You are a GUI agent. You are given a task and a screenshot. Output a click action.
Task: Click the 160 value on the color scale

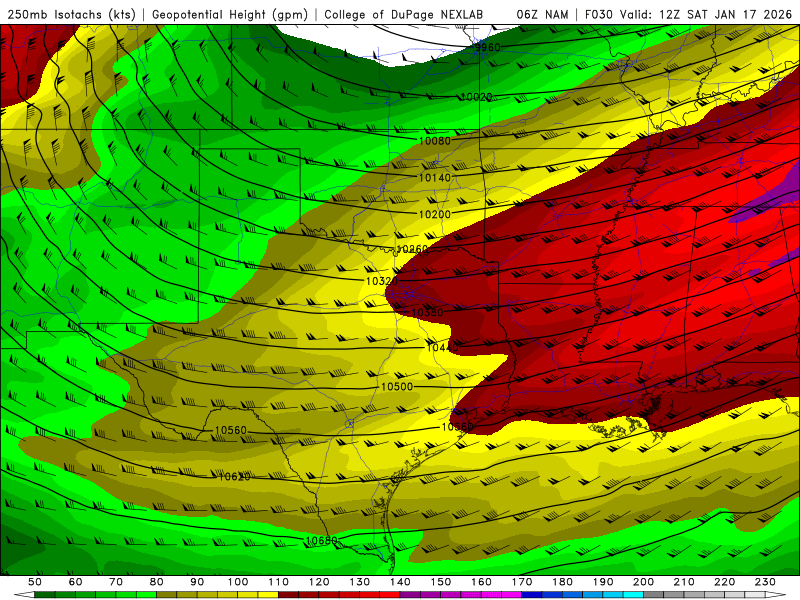click(481, 582)
